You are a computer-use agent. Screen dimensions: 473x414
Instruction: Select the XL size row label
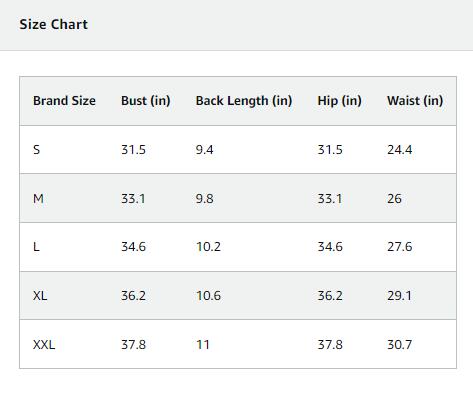(40, 296)
